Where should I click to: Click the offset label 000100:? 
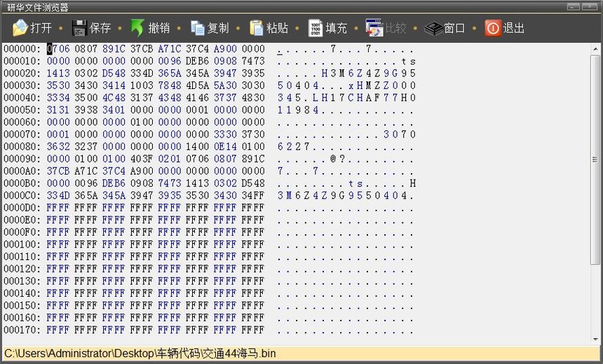click(x=22, y=244)
